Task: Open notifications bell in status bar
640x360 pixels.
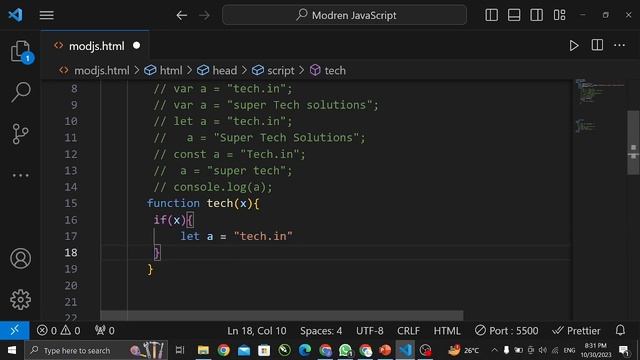Action: [620, 330]
